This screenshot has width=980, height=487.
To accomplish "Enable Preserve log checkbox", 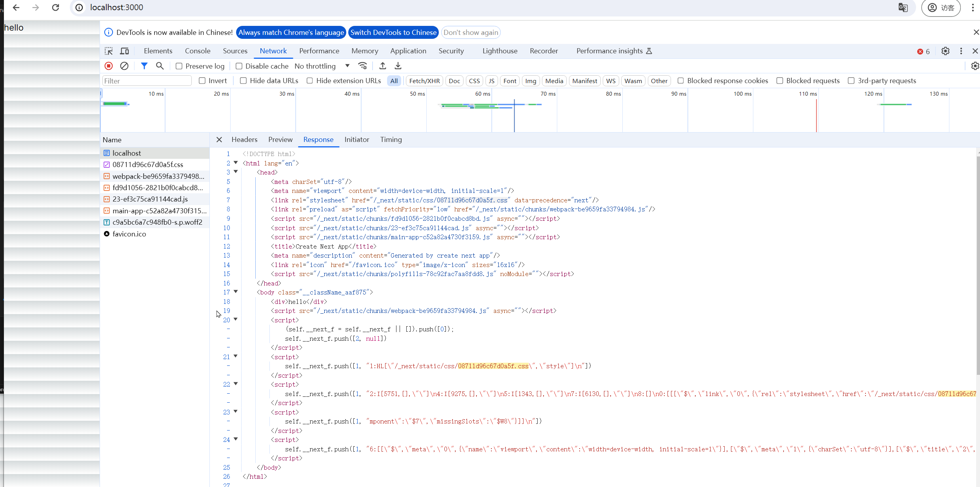I will click(179, 66).
